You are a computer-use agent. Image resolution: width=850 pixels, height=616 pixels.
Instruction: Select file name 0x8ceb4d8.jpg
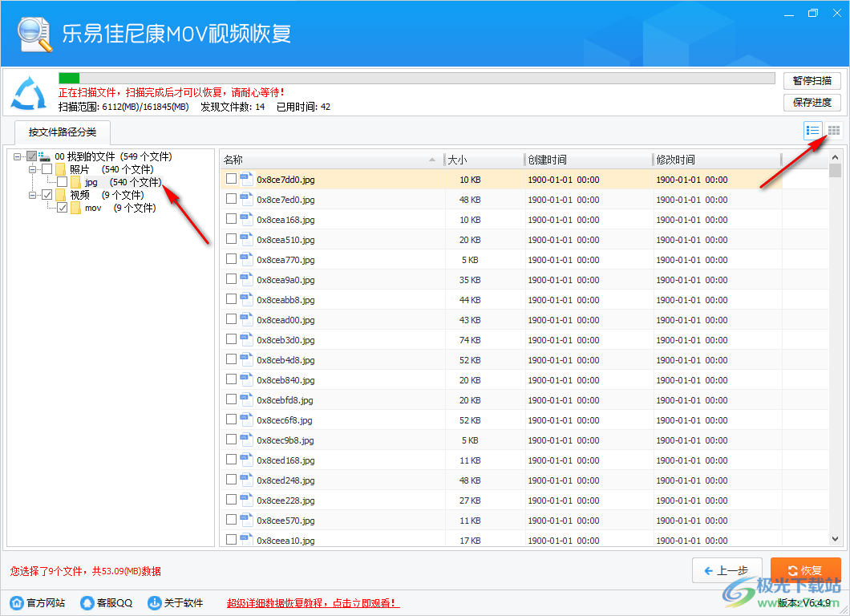click(x=285, y=360)
